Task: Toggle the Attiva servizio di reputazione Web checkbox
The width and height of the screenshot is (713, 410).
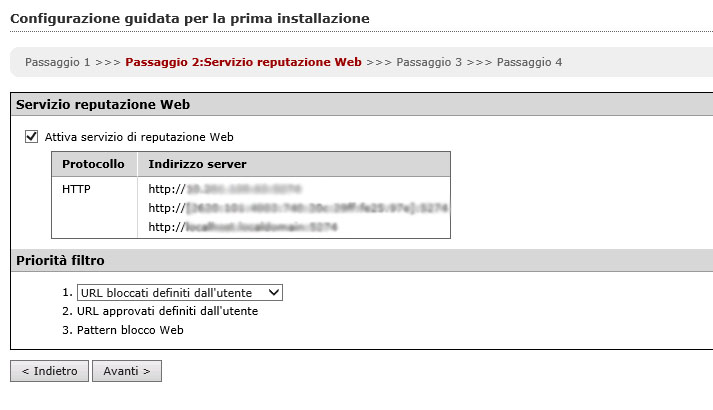Action: 32,137
